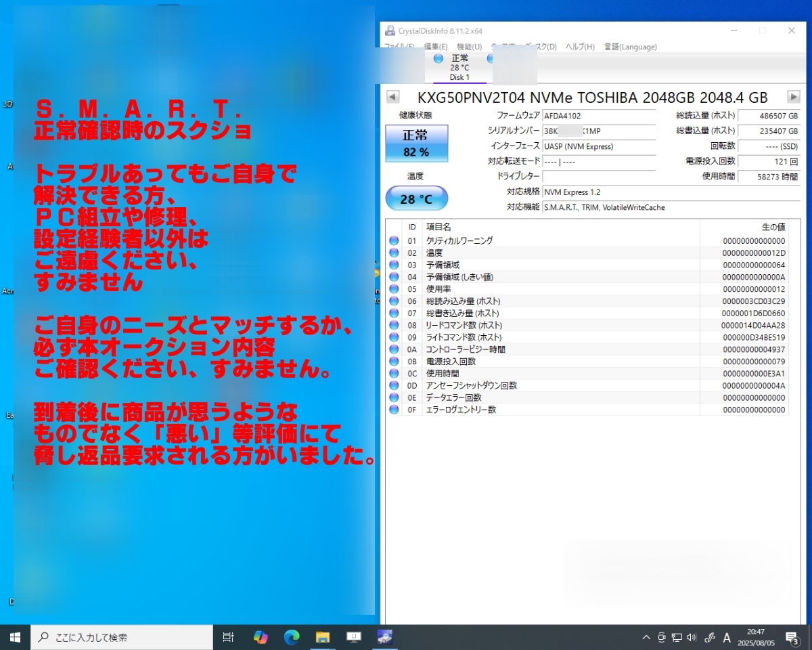Click the 総読込量 value 486507 GB

pos(769,116)
